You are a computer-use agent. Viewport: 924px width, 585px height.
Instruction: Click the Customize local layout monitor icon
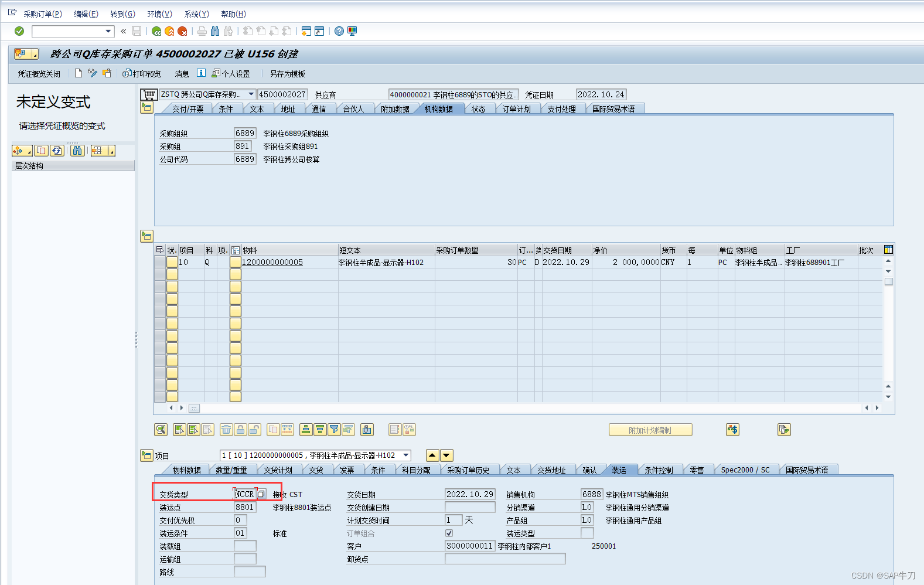(352, 31)
